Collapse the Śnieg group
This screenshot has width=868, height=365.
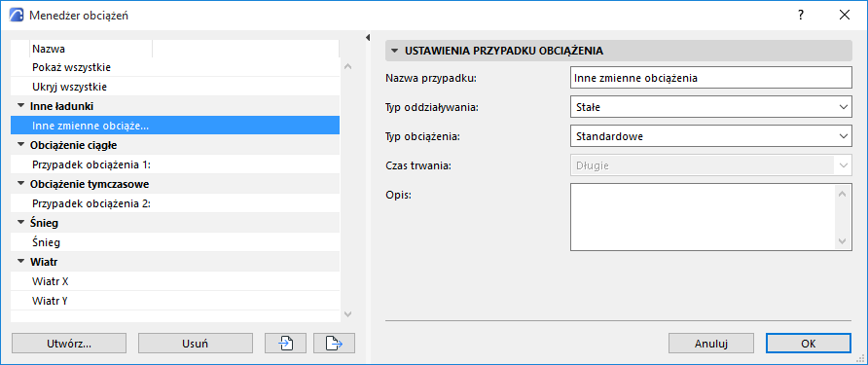[21, 223]
